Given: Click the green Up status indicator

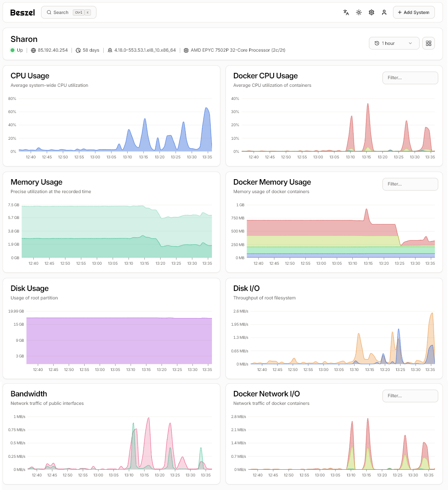Looking at the screenshot, I should pyautogui.click(x=12, y=50).
